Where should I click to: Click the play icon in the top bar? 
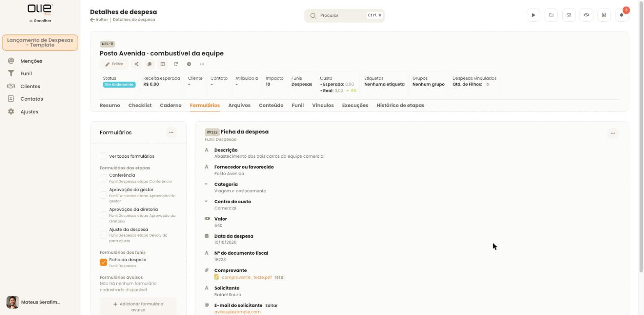(x=533, y=15)
